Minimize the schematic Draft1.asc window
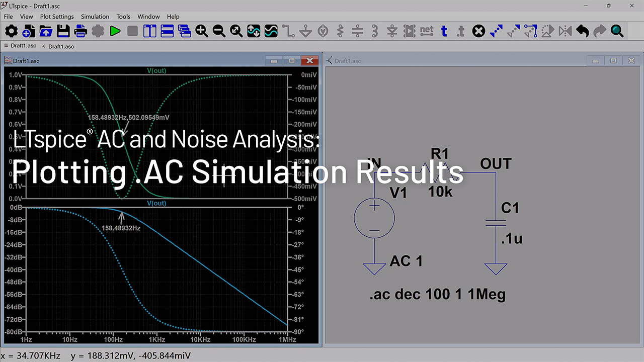The image size is (644, 362). click(x=596, y=61)
